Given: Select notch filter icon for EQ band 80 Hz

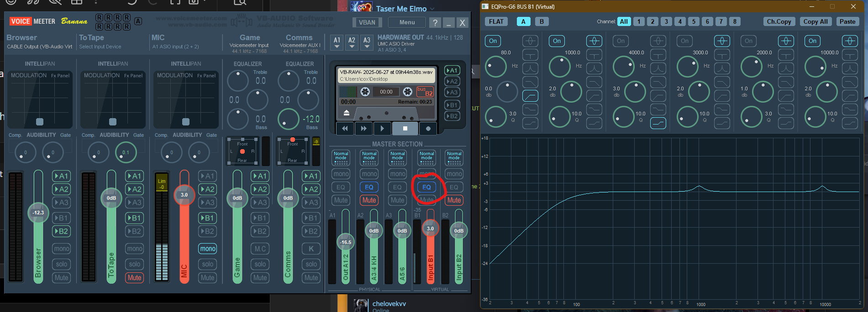Looking at the screenshot, I should 530,55.
